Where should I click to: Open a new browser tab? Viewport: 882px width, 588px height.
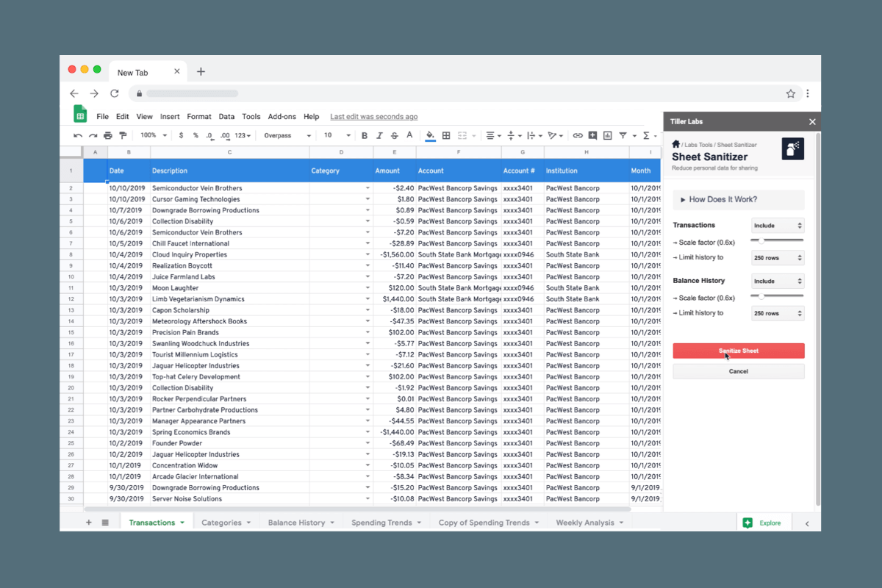click(x=201, y=71)
